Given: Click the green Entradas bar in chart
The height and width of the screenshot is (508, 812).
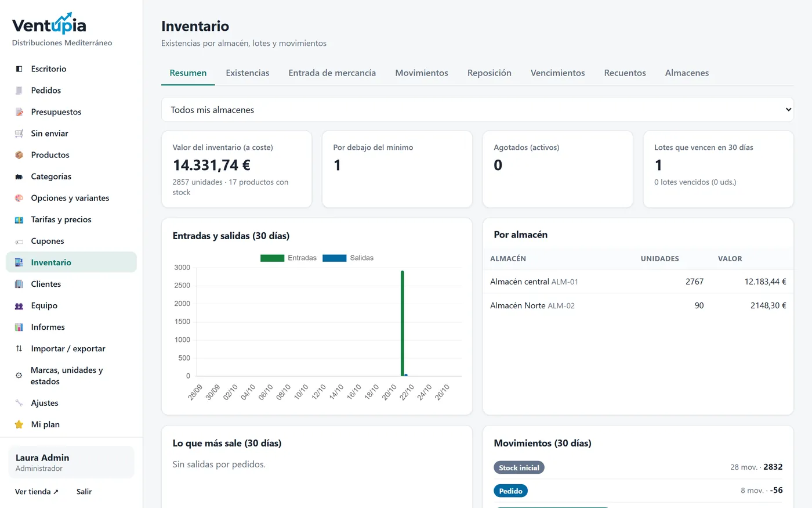Looking at the screenshot, I should [403, 323].
